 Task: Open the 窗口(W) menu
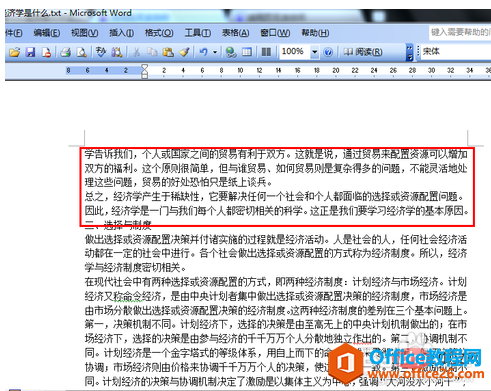[275, 33]
